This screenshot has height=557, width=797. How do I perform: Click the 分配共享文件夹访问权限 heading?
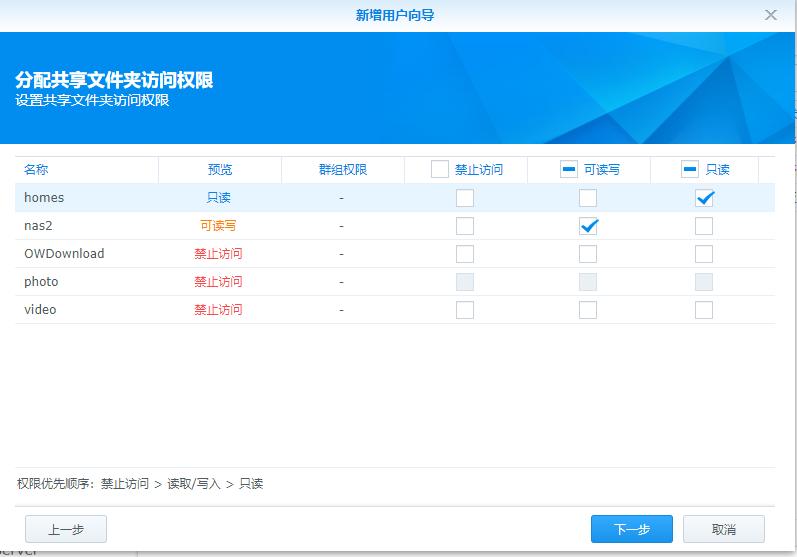114,80
